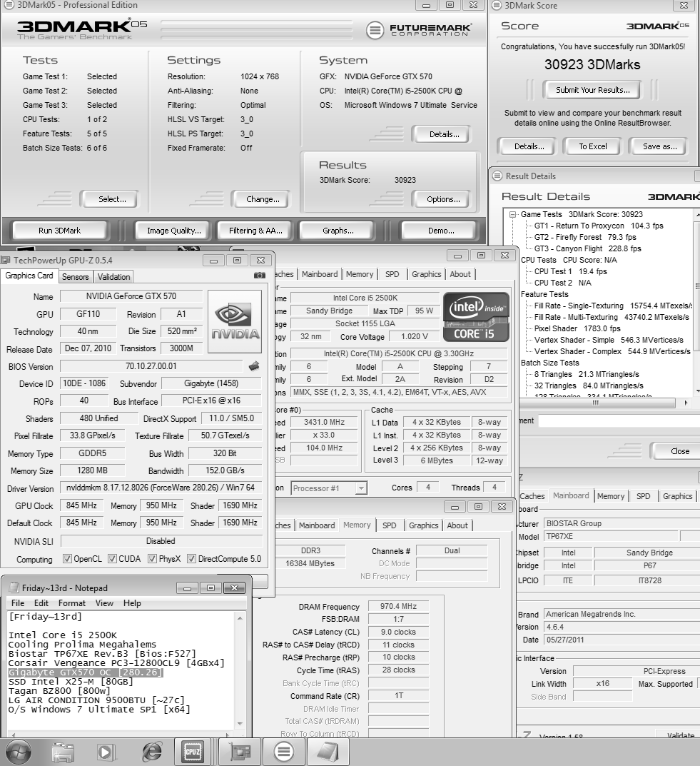The width and height of the screenshot is (700, 766).
Task: Click the Change... button under Settings
Action: click(x=263, y=199)
